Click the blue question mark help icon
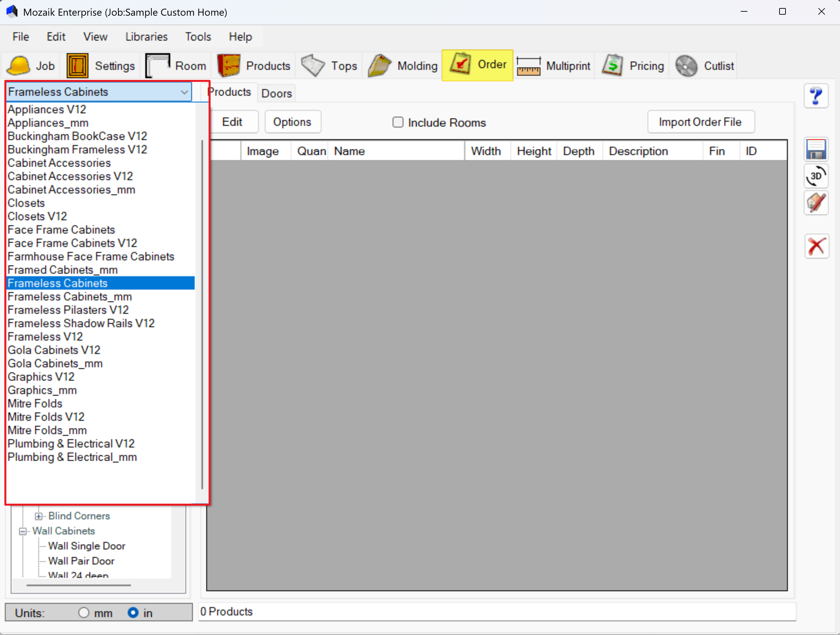This screenshot has height=635, width=840. (x=816, y=96)
